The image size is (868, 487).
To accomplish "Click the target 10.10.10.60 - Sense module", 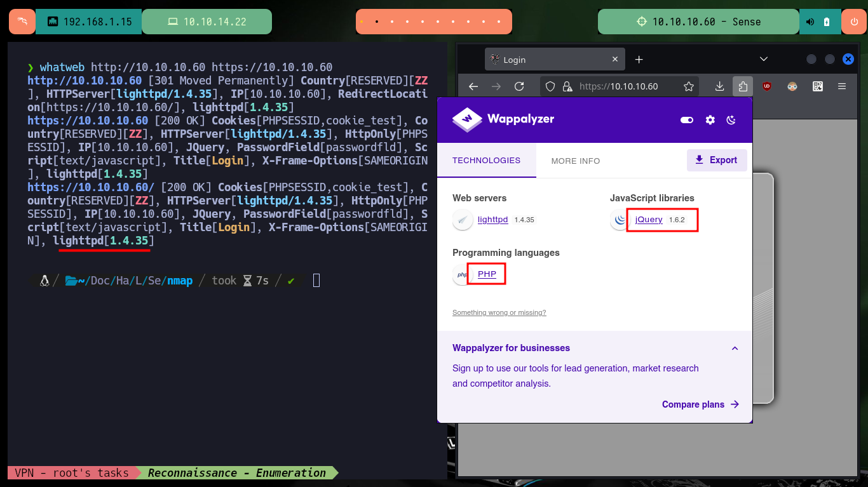I will [x=698, y=22].
